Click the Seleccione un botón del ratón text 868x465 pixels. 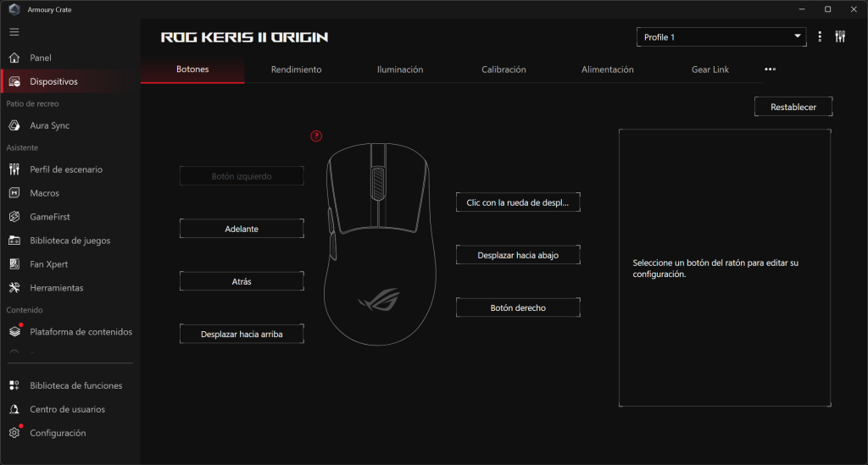(x=715, y=268)
